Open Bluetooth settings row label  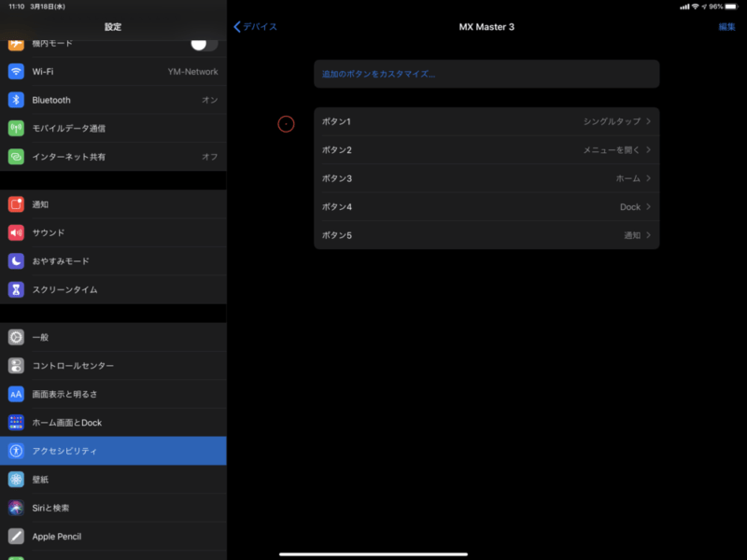51,100
